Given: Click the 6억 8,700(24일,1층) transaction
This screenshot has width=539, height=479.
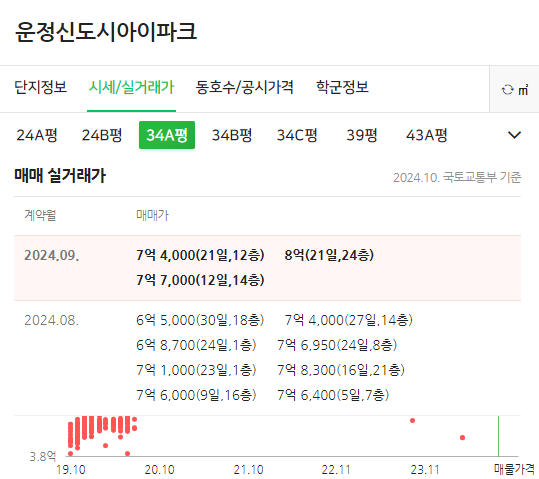Looking at the screenshot, I should [x=196, y=345].
